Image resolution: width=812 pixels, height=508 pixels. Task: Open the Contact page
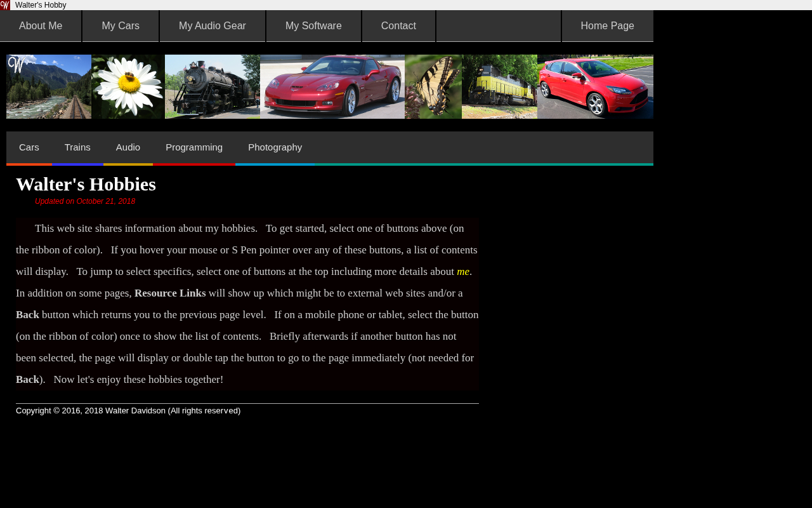pyautogui.click(x=398, y=26)
